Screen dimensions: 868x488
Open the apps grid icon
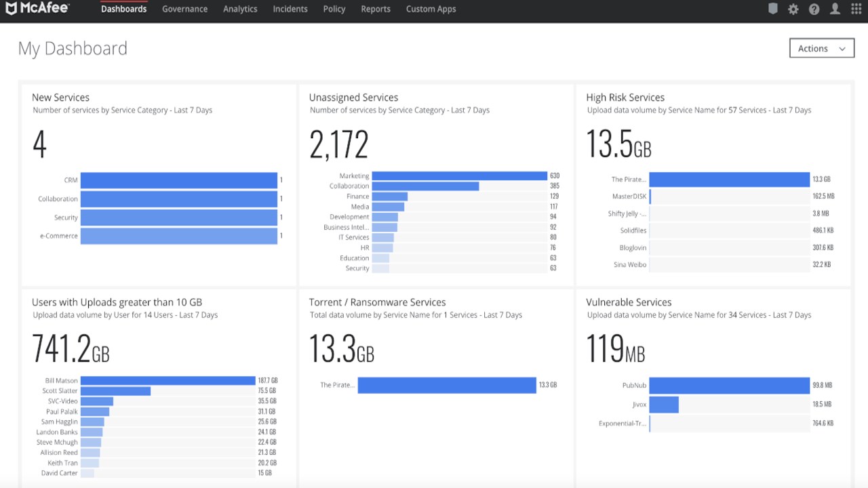tap(856, 9)
